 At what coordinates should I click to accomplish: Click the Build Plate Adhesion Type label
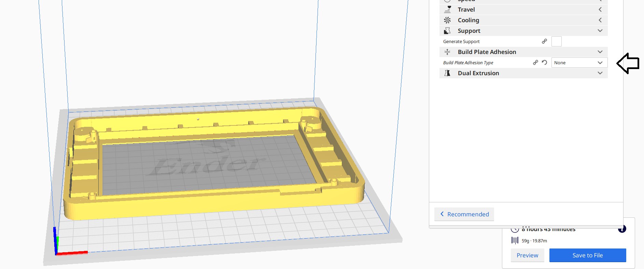tap(468, 63)
